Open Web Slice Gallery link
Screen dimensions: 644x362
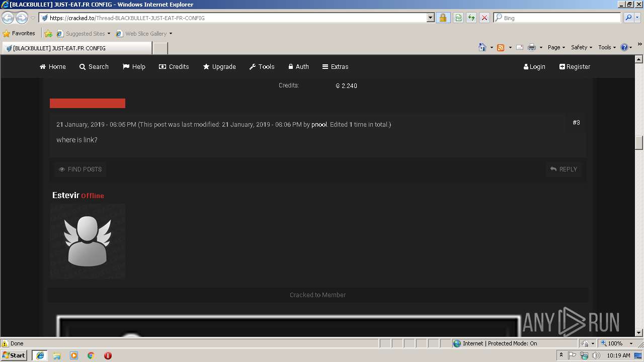pos(144,34)
